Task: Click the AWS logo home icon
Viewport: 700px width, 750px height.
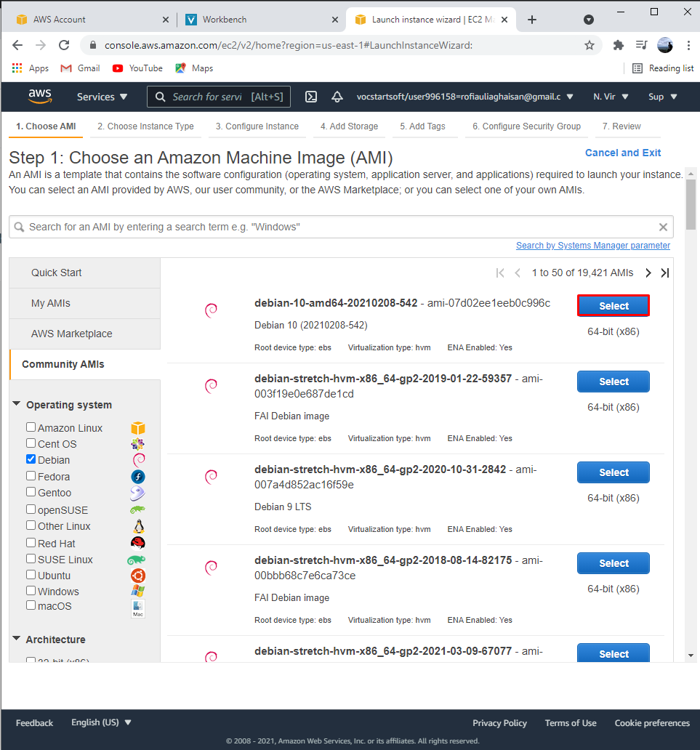Action: pos(40,96)
